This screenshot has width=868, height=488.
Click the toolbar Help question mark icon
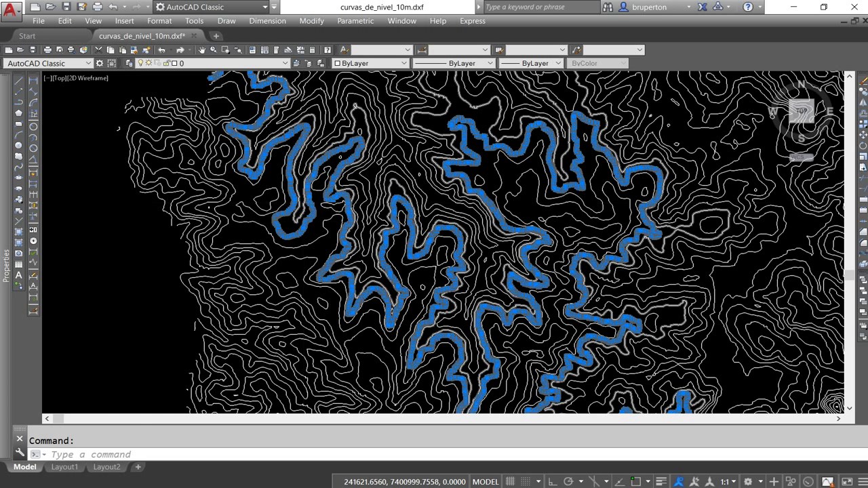point(328,50)
